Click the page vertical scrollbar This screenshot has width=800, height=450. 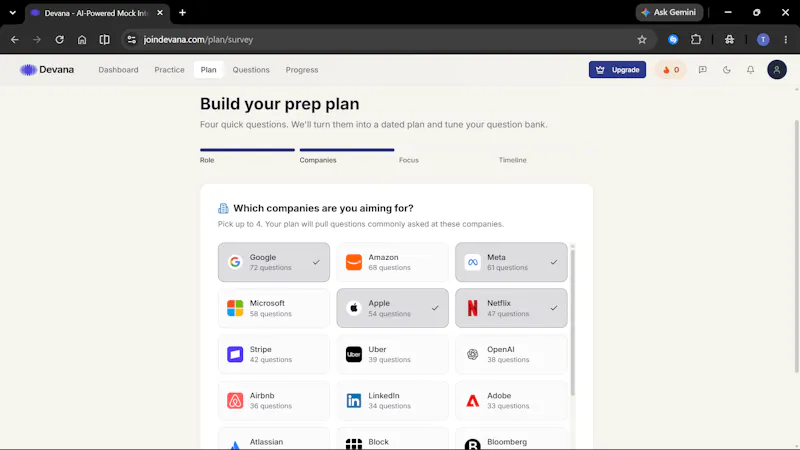point(796,246)
